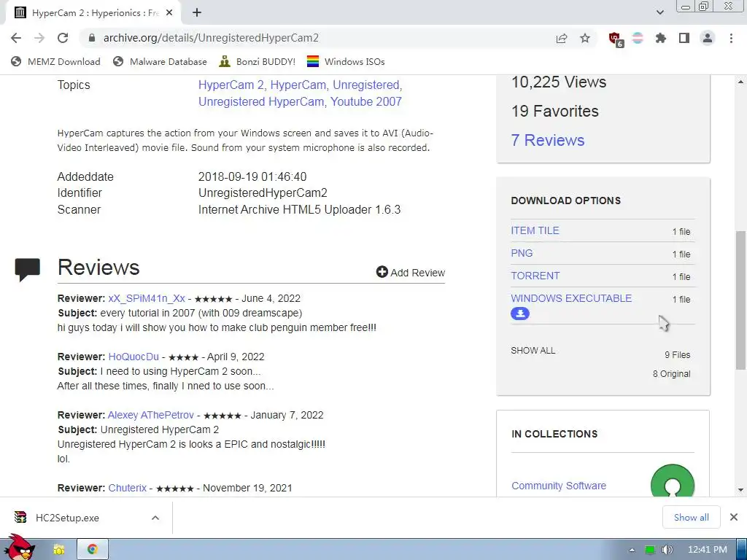
Task: Open the Youtube 2007 topic link
Action: pos(366,101)
